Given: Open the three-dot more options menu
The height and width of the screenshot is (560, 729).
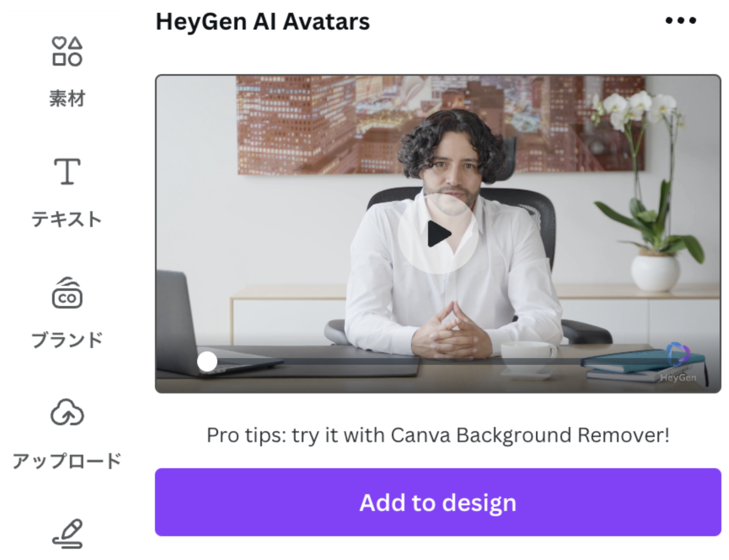Looking at the screenshot, I should pos(681,21).
